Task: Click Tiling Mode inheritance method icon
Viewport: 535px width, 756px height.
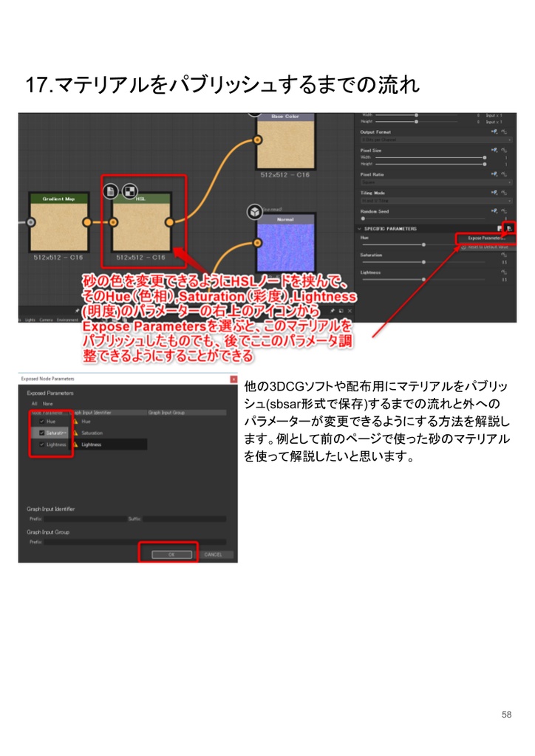Action: click(x=494, y=193)
